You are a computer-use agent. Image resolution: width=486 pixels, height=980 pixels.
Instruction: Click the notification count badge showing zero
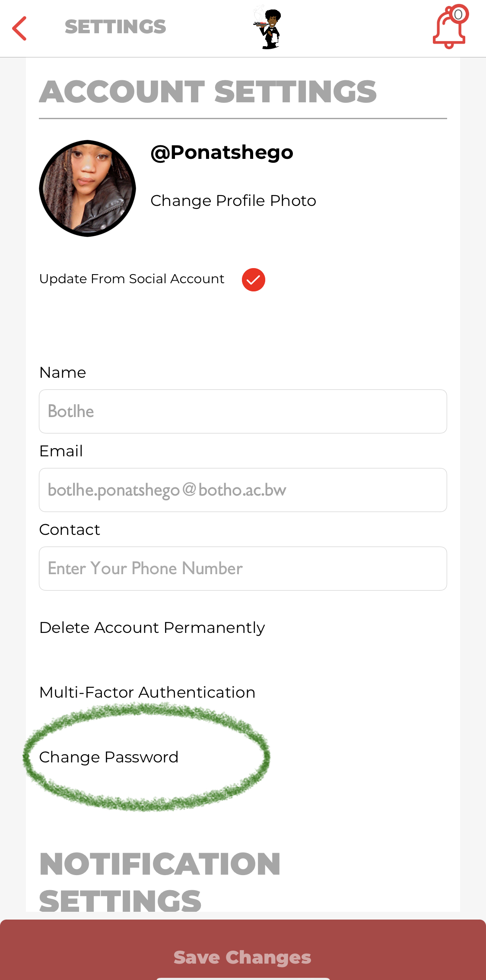[x=458, y=14]
